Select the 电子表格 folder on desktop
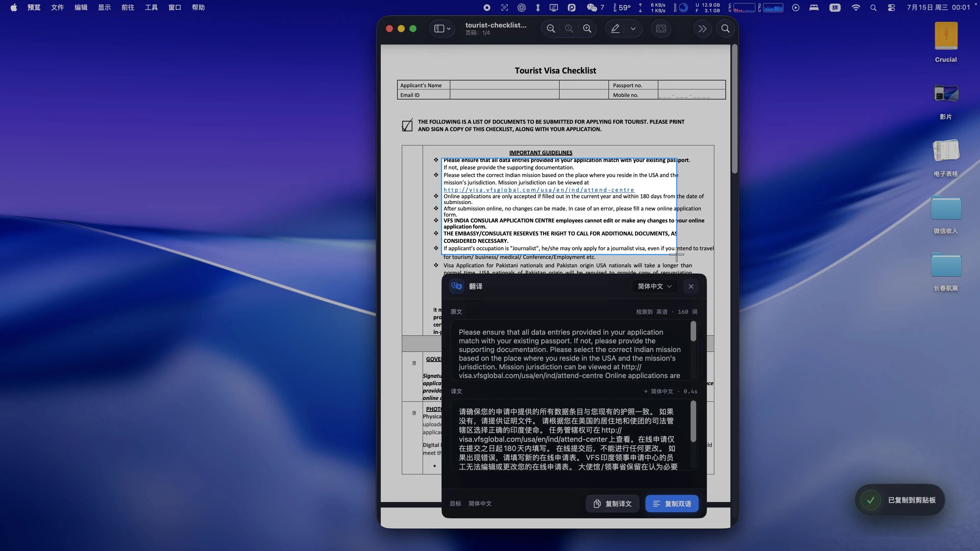980x551 pixels. tap(946, 158)
